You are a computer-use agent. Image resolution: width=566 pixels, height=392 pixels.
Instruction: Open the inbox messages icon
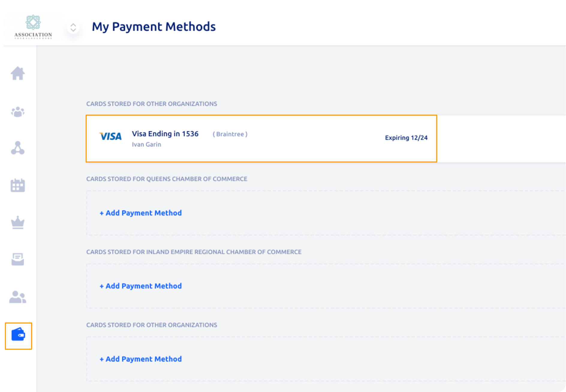tap(18, 259)
